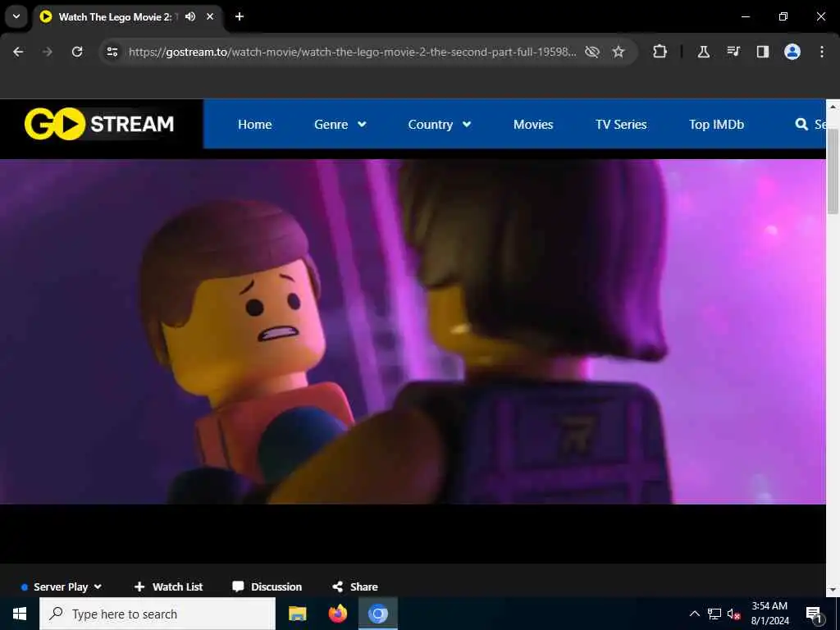Open File Explorer from taskbar
Screen dimensions: 840x630
(297, 614)
